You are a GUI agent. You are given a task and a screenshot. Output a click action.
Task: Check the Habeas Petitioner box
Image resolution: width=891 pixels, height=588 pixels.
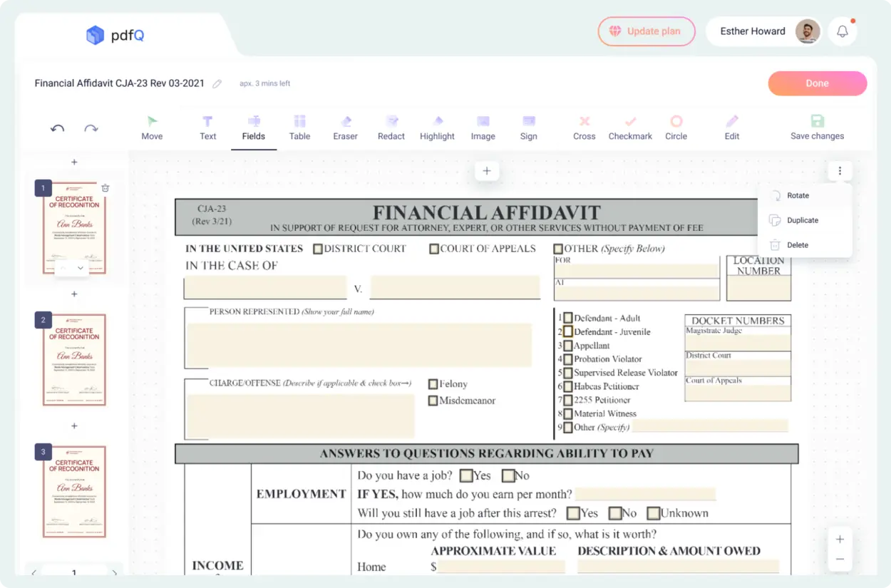pyautogui.click(x=567, y=387)
